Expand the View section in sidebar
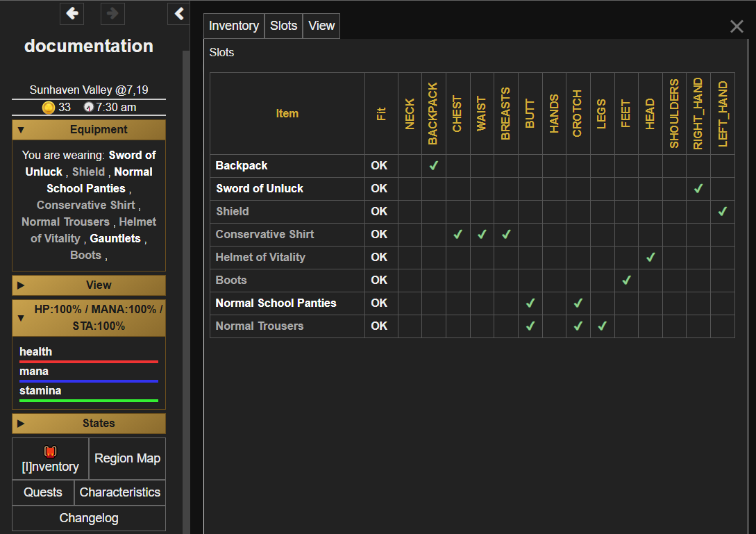This screenshot has width=756, height=534. pyautogui.click(x=89, y=285)
